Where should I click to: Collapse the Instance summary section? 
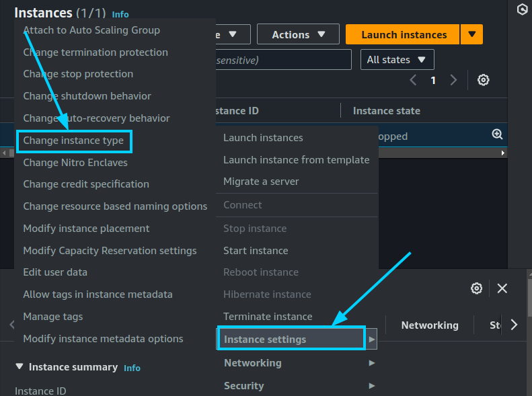pos(19,367)
